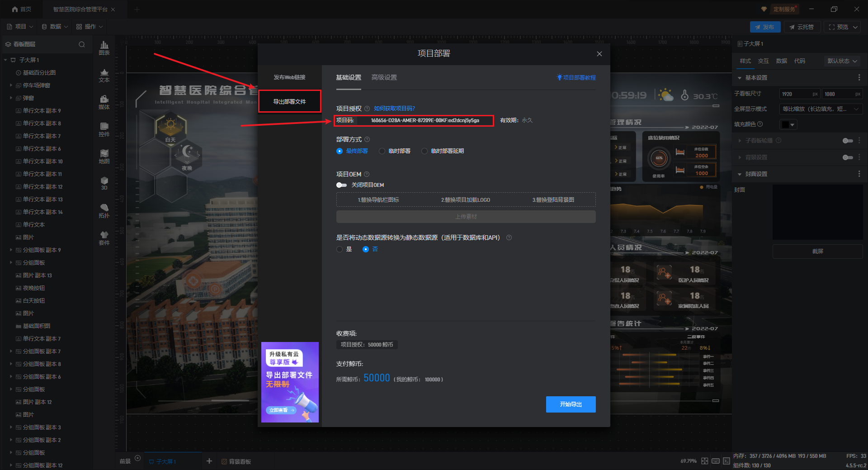
Task: Add a new sub-screen tab at bottom
Action: (209, 461)
